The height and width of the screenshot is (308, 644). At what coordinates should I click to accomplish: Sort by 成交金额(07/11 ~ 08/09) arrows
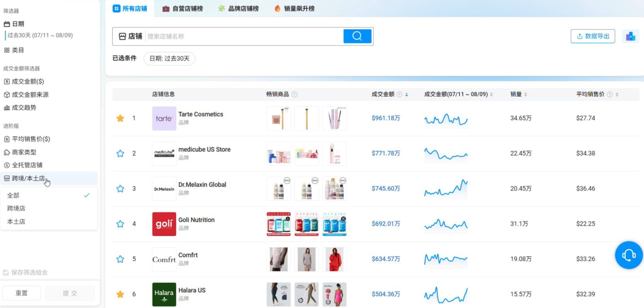coord(492,95)
